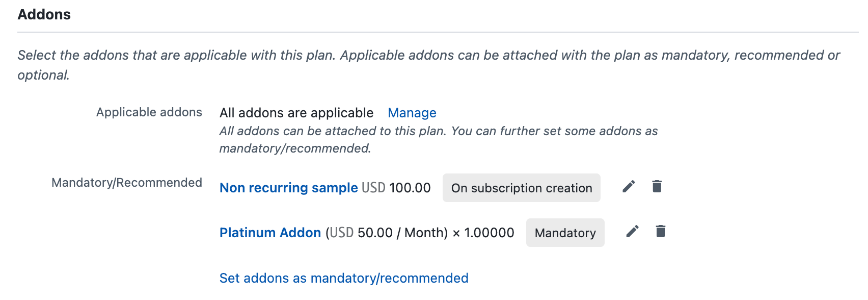
Task: Edit the Non recurring sample addon
Action: [x=629, y=187]
